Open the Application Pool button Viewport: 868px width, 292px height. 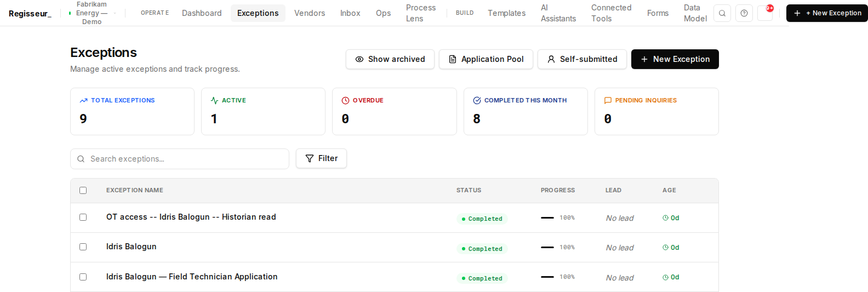point(486,59)
